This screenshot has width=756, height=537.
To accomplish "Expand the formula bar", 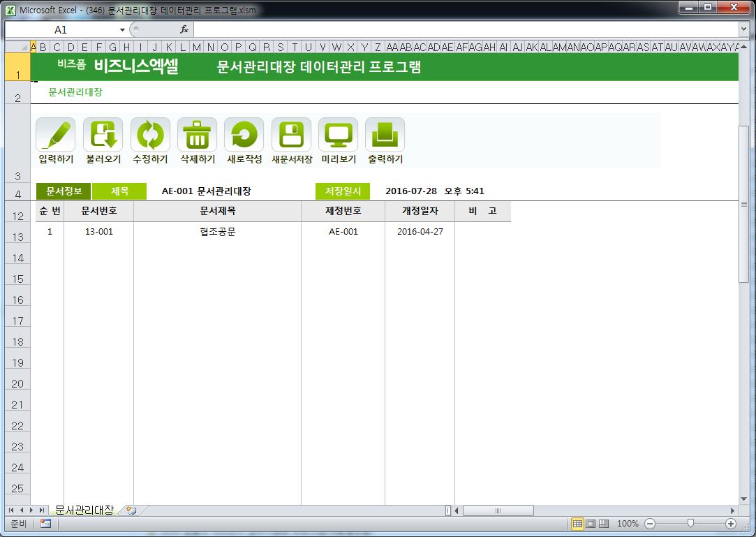I will (743, 29).
